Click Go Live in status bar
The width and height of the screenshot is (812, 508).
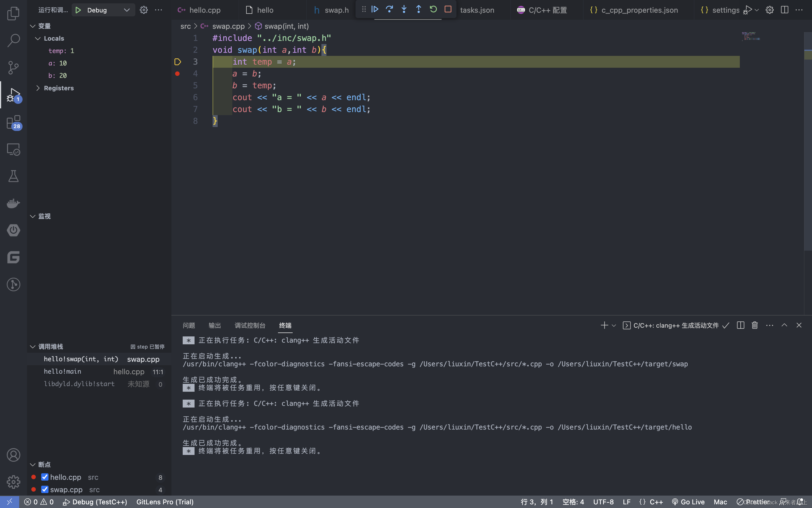pos(688,502)
